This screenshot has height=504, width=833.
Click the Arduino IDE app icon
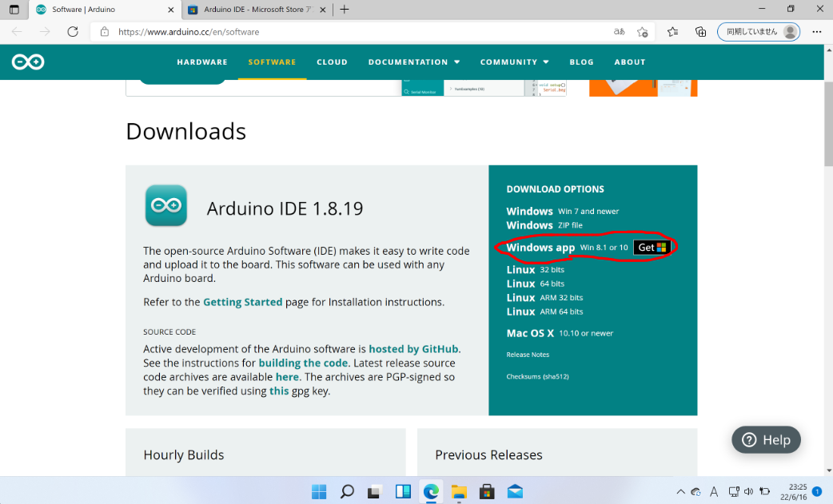[166, 205]
